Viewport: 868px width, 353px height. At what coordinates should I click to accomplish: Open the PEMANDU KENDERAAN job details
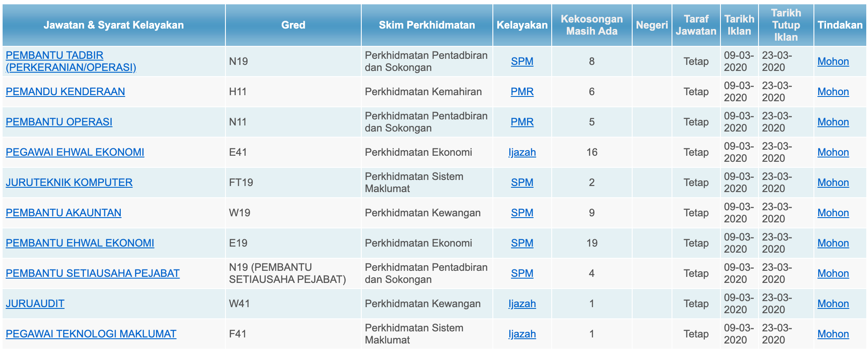click(65, 92)
